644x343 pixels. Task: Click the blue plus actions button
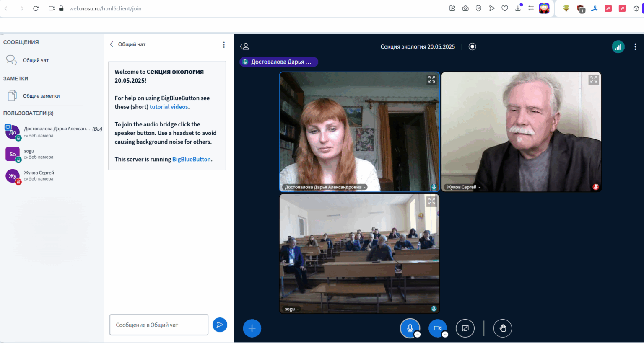pyautogui.click(x=252, y=328)
